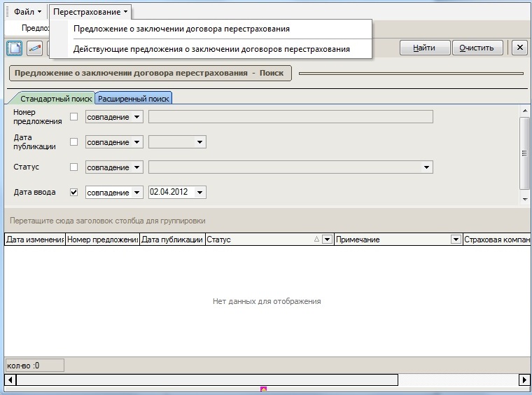Expand the Статус value dropdown list
The image size is (532, 395).
point(426,167)
